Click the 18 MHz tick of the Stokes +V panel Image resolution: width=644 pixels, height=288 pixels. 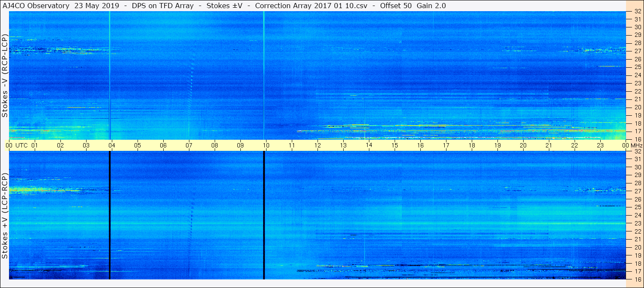637,263
